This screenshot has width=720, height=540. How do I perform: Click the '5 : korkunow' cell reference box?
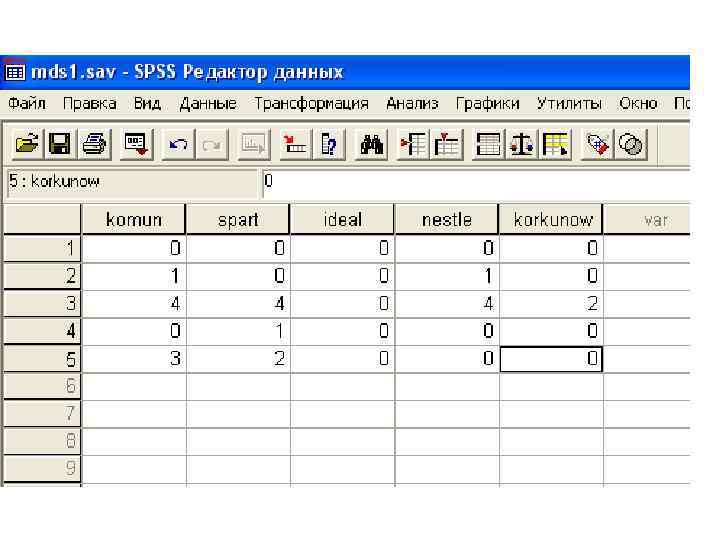[x=132, y=183]
